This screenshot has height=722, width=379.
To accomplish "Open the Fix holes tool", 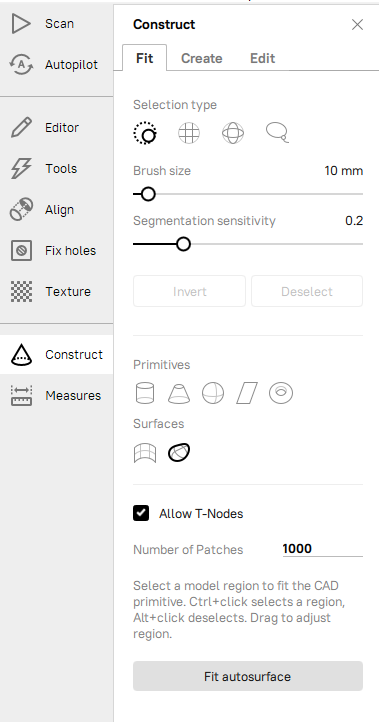I will pyautogui.click(x=56, y=251).
